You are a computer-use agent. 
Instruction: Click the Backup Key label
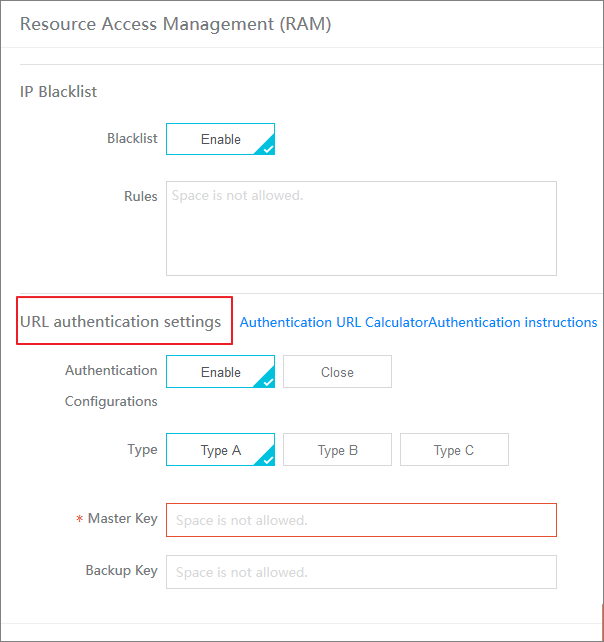(x=122, y=570)
